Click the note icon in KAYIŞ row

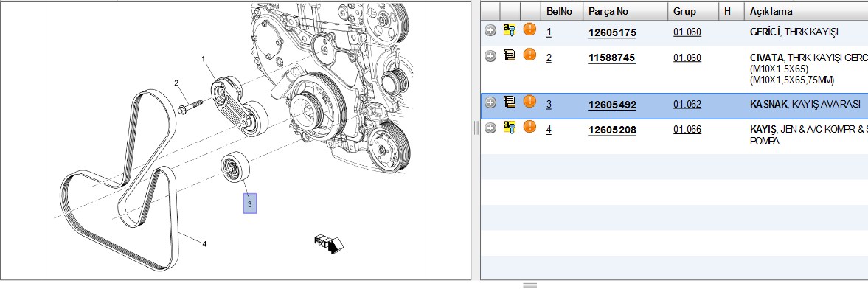click(510, 128)
